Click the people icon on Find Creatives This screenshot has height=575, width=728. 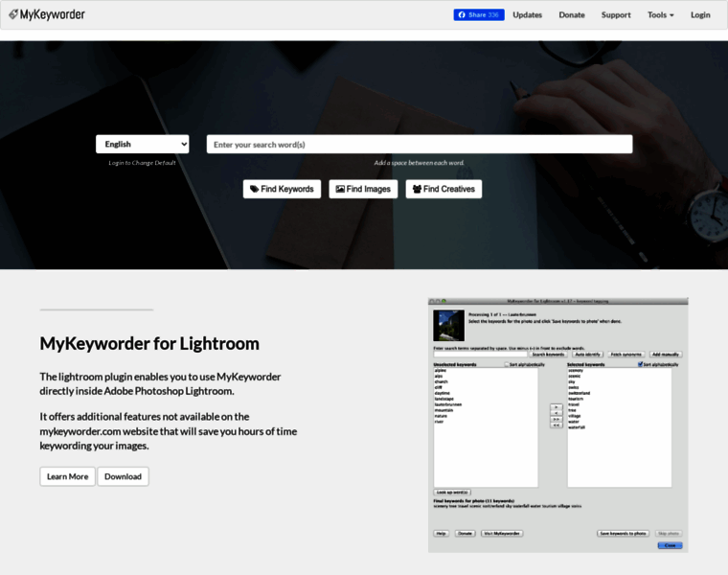pyautogui.click(x=417, y=190)
